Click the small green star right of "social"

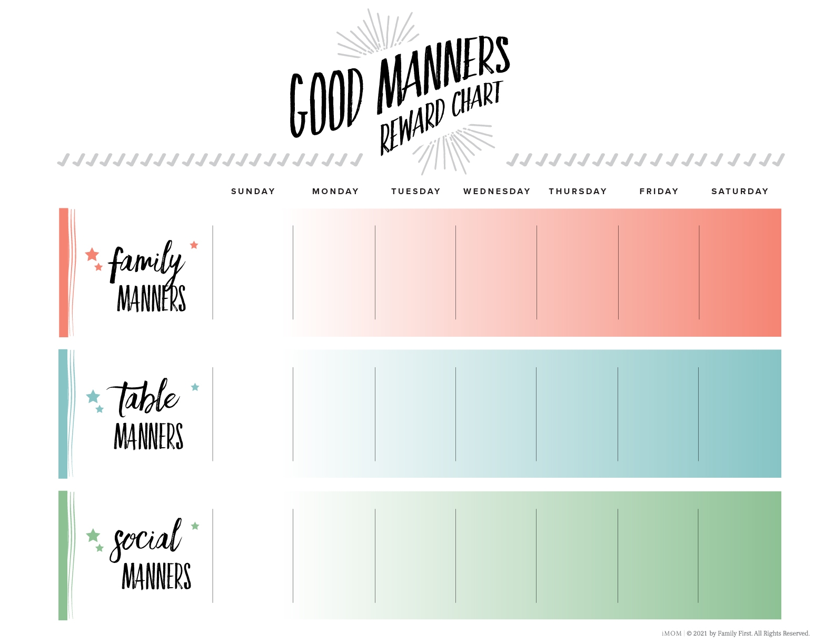pos(195,526)
